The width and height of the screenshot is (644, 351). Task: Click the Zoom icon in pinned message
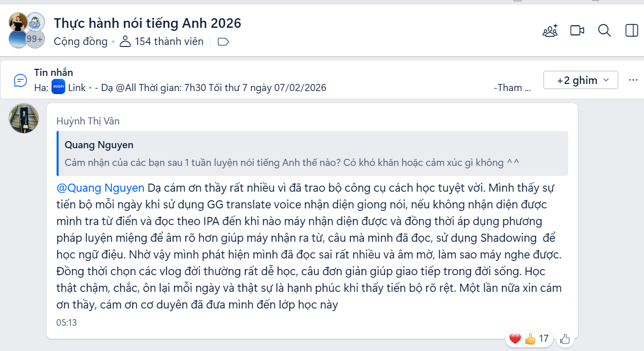59,87
